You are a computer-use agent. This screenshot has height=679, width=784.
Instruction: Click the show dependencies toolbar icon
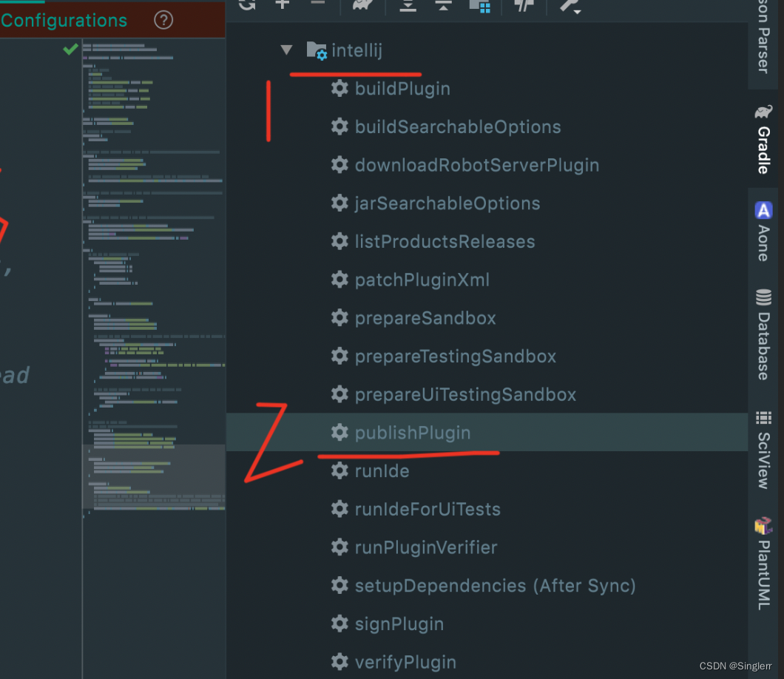click(x=480, y=5)
